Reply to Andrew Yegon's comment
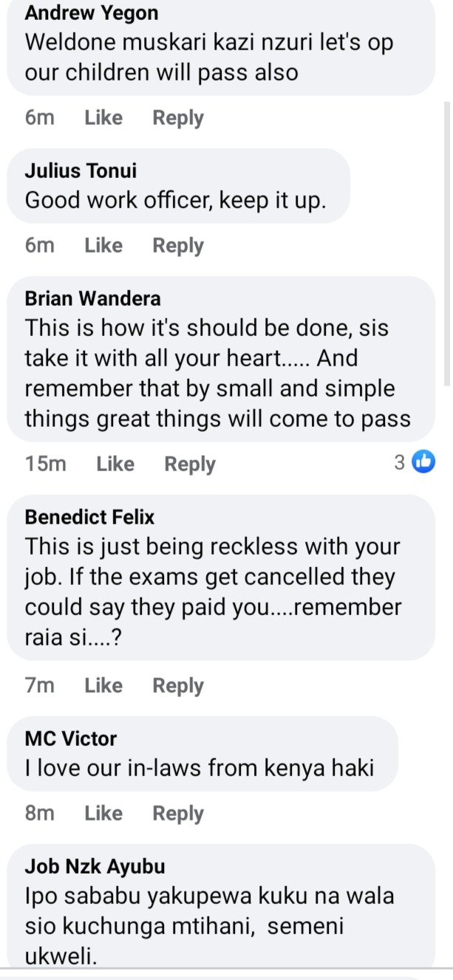Image resolution: width=453 pixels, height=980 pixels. click(178, 118)
